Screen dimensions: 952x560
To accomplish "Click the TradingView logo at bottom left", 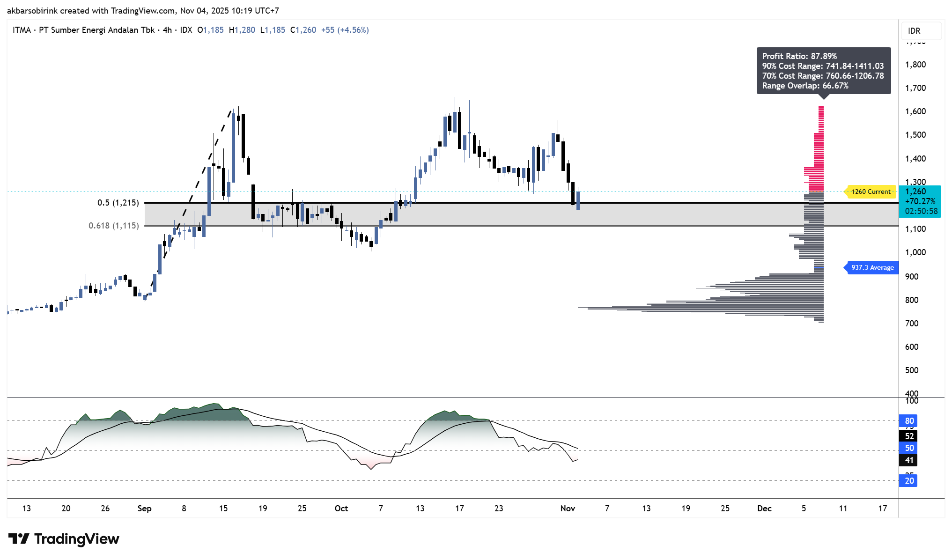I will click(64, 539).
